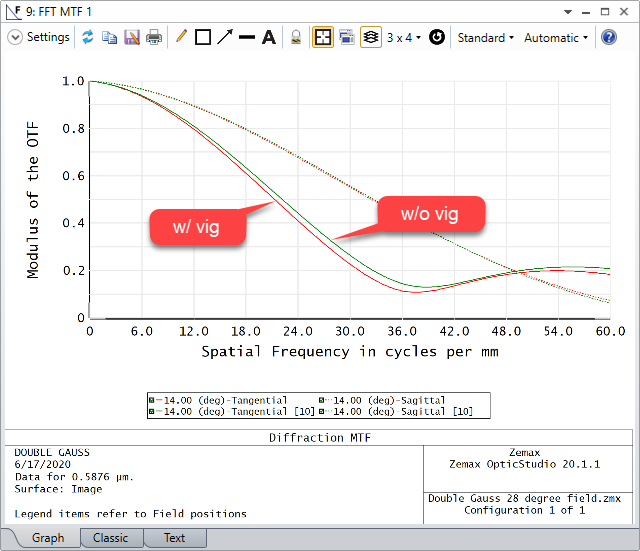This screenshot has height=551, width=640.
Task: Click the clone window icon
Action: click(x=347, y=38)
